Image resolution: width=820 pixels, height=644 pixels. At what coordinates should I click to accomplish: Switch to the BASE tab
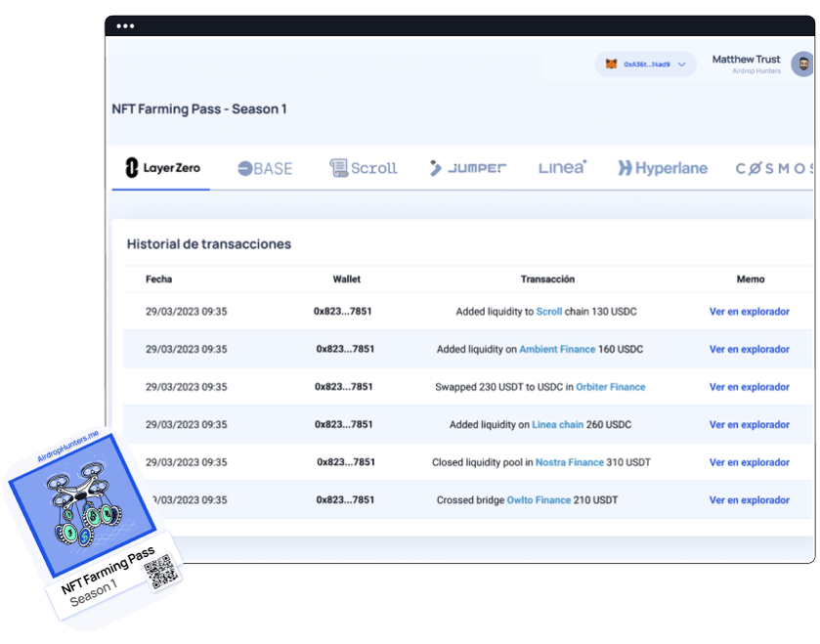pyautogui.click(x=265, y=168)
